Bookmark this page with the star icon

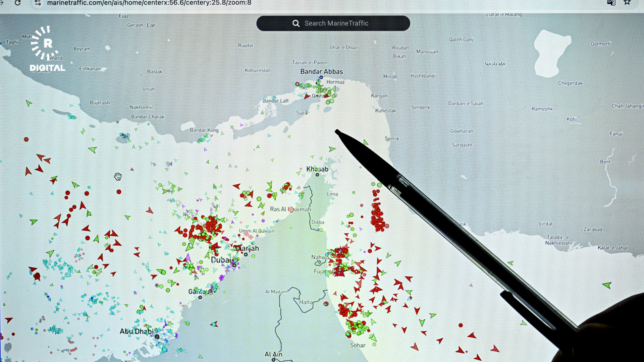point(627,2)
